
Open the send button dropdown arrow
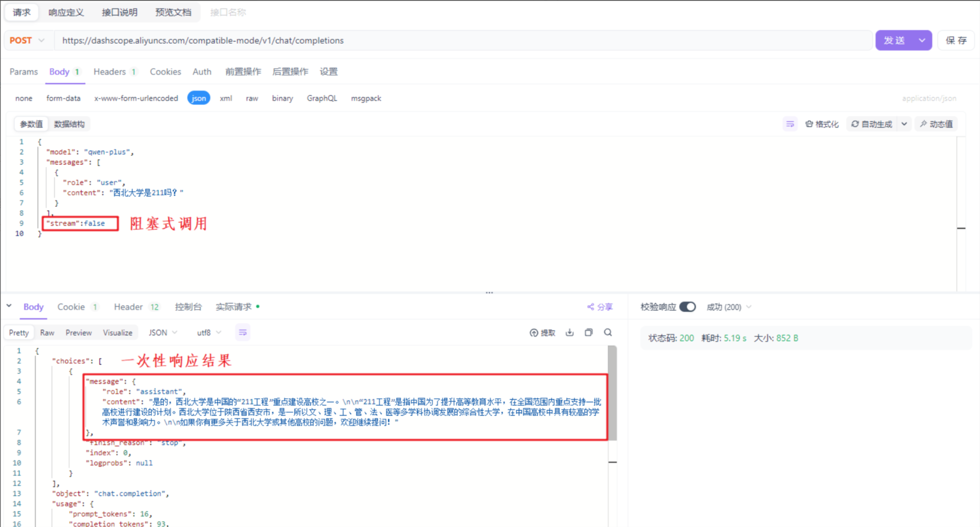(922, 40)
